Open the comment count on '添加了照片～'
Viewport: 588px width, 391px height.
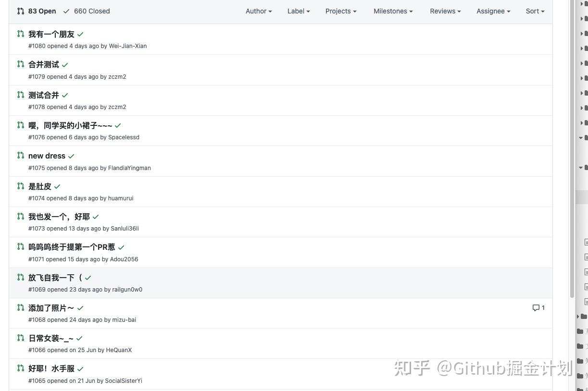538,307
